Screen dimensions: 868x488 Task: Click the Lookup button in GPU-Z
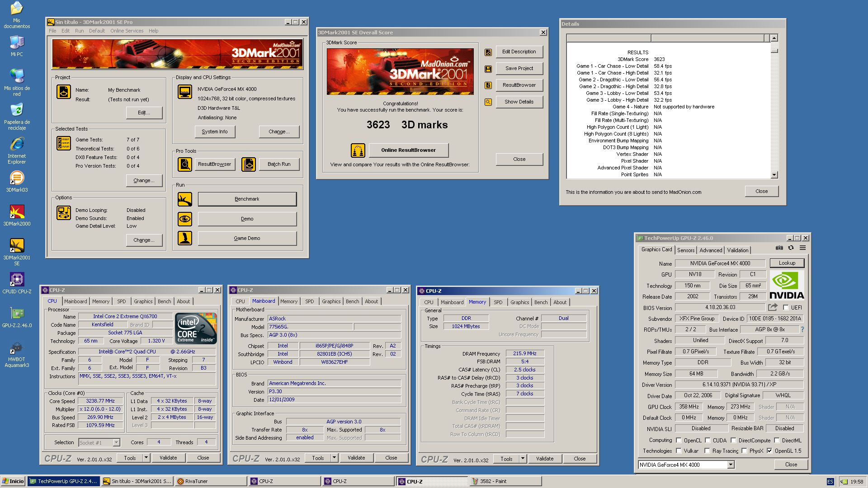coord(787,263)
